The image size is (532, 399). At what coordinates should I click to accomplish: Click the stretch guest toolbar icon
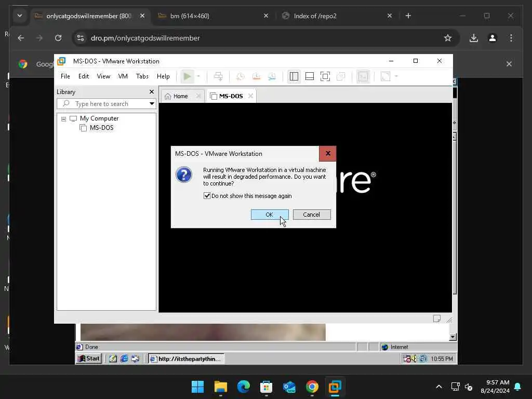coord(385,76)
